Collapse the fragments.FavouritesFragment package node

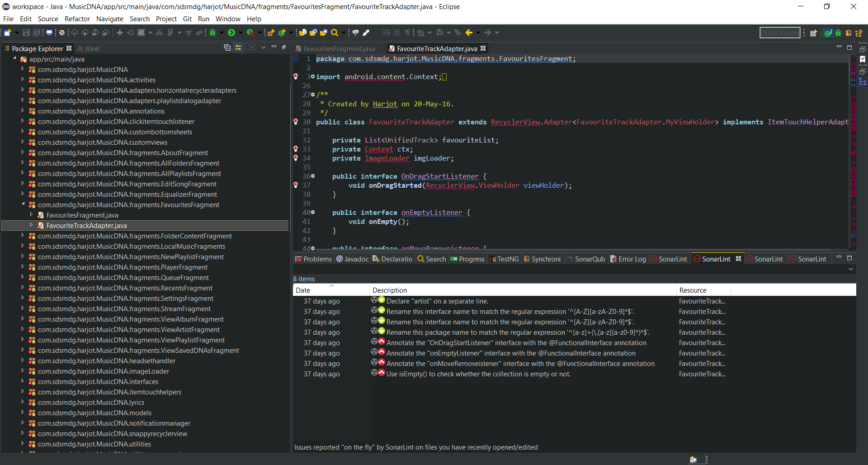tap(23, 204)
